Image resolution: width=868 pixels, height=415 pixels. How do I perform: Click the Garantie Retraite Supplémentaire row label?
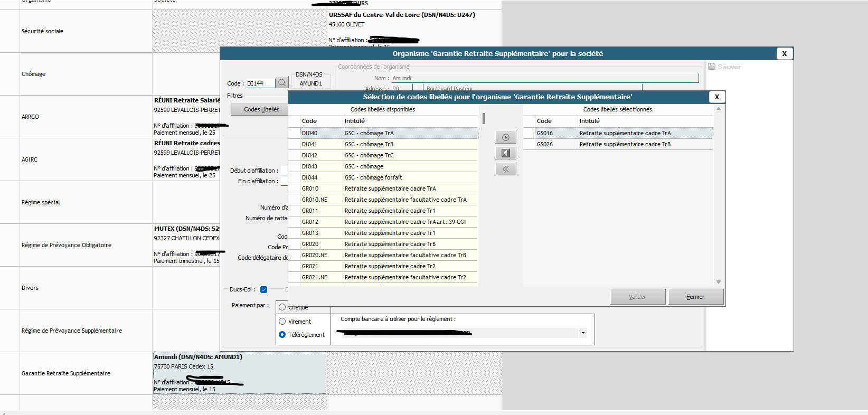pyautogui.click(x=66, y=373)
